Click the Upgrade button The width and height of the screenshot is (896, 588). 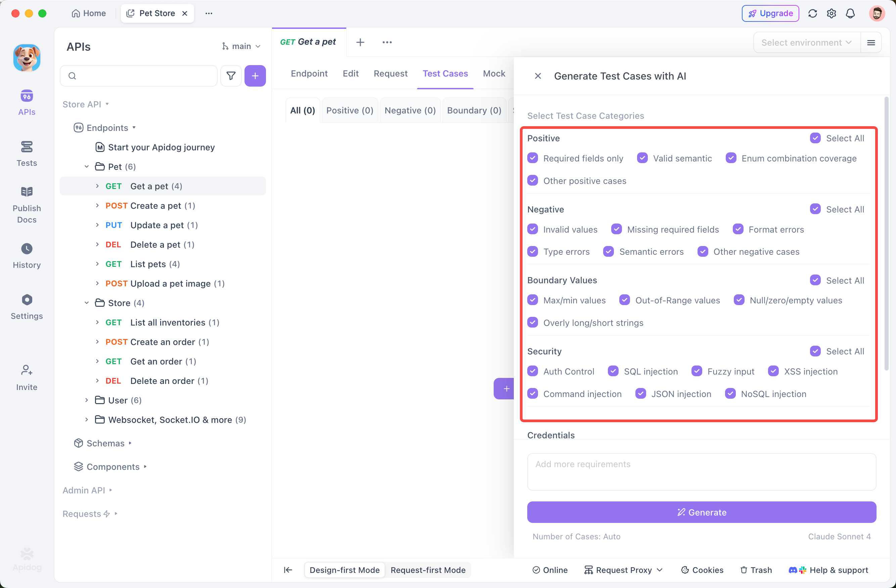point(770,13)
